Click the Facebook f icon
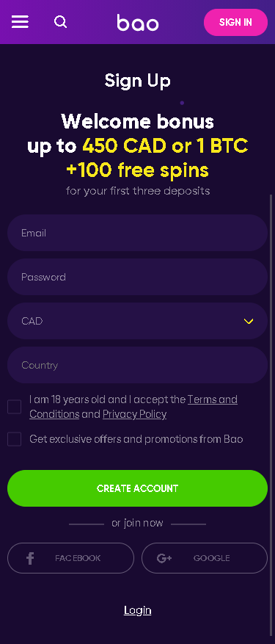Screen dimensions: 275x644 (x=30, y=558)
